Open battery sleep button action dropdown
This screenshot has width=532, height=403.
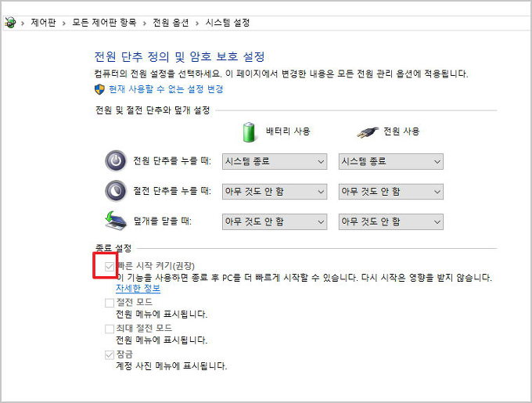tap(274, 192)
